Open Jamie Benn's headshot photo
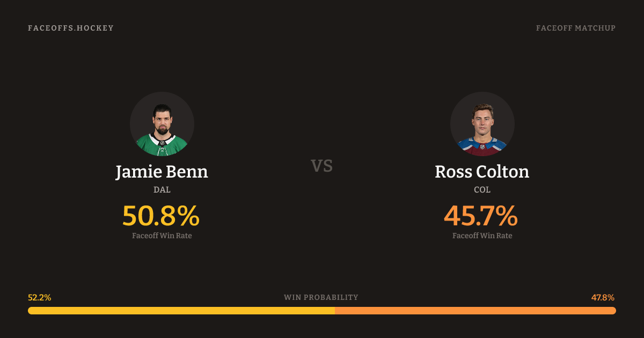The width and height of the screenshot is (644, 338). click(x=162, y=124)
